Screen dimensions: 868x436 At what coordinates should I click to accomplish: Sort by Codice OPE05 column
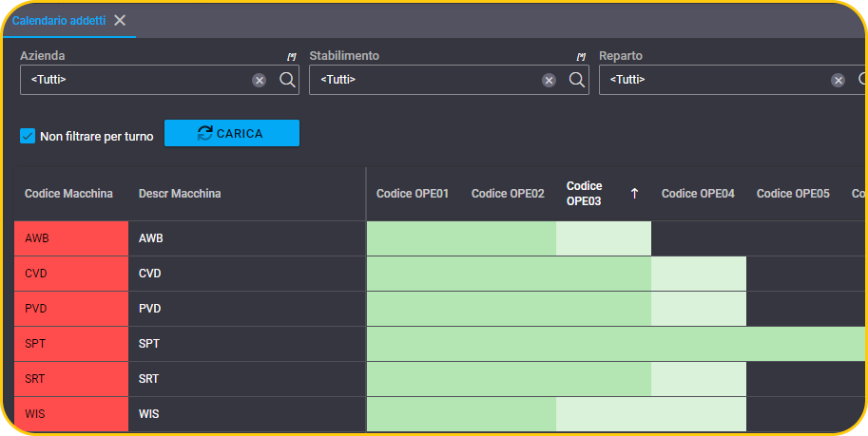pyautogui.click(x=793, y=194)
